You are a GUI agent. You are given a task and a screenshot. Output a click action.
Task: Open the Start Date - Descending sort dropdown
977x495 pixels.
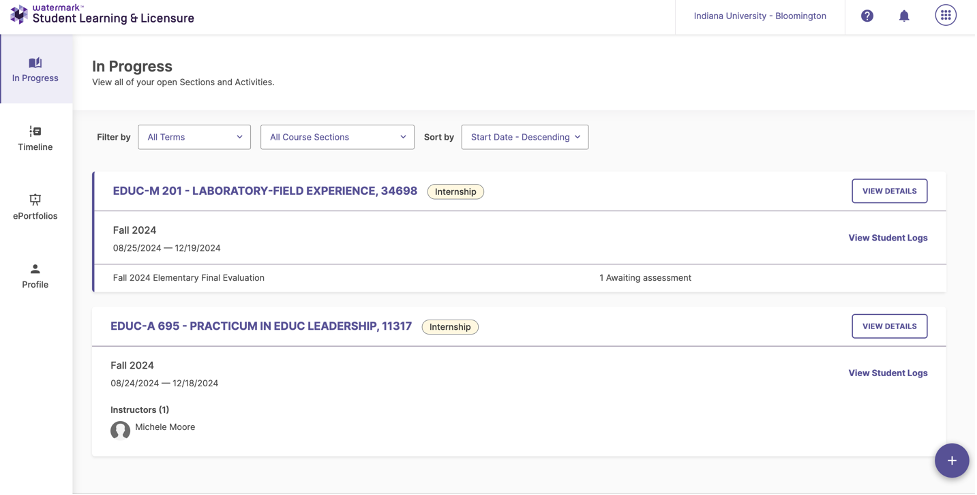click(x=524, y=137)
